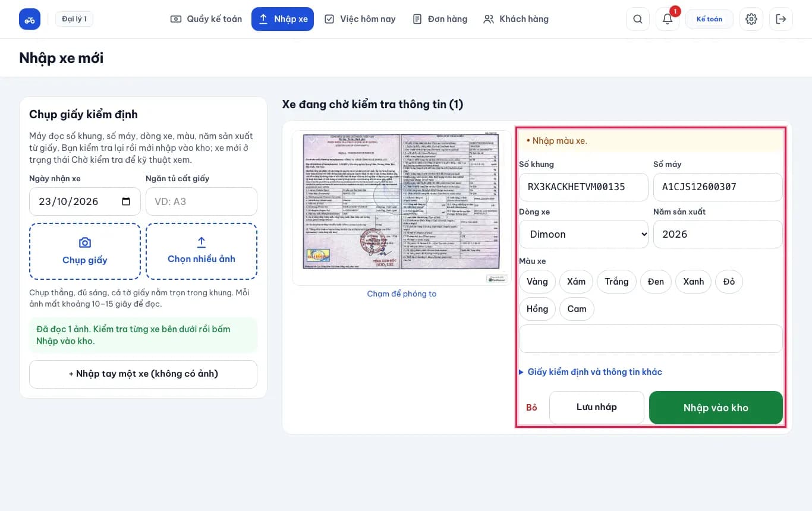The height and width of the screenshot is (511, 812).
Task: Open the Dòng xe dropdown
Action: 584,234
